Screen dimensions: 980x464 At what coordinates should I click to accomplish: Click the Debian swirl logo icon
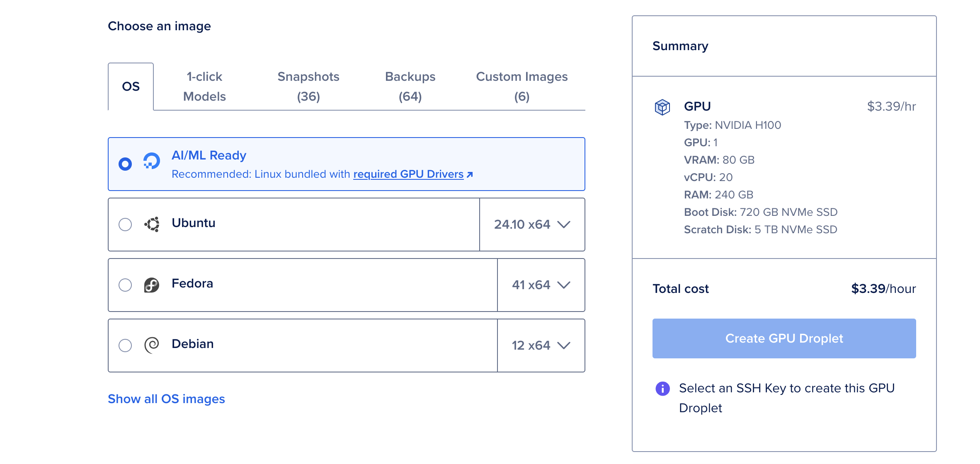point(151,345)
